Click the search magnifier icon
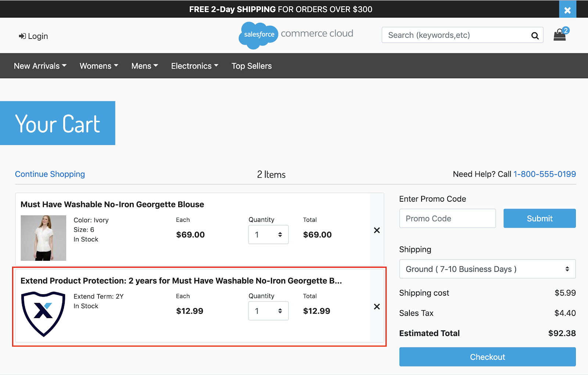This screenshot has width=588, height=375. pyautogui.click(x=535, y=36)
